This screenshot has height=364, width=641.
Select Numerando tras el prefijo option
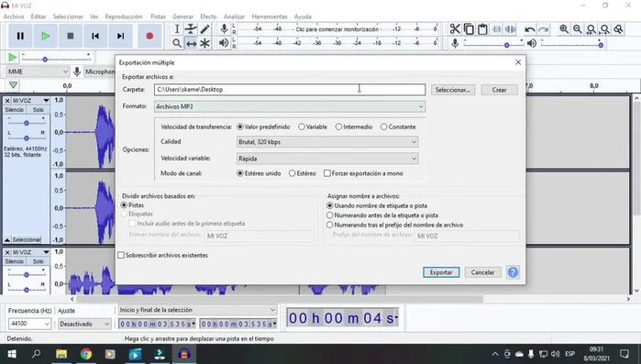[x=395, y=225]
